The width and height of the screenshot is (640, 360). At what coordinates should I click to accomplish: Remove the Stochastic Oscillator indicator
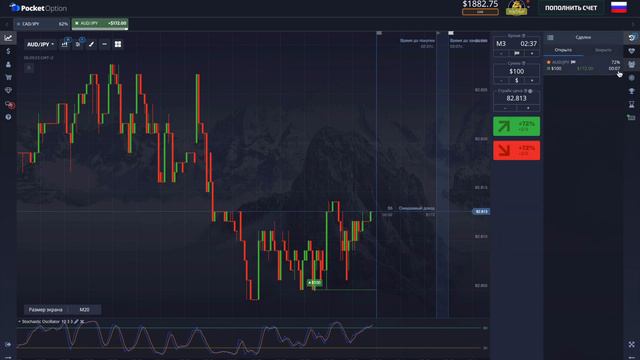click(x=82, y=322)
